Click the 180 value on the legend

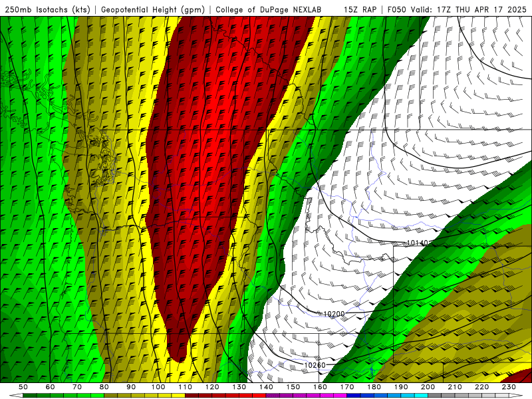tap(374, 387)
